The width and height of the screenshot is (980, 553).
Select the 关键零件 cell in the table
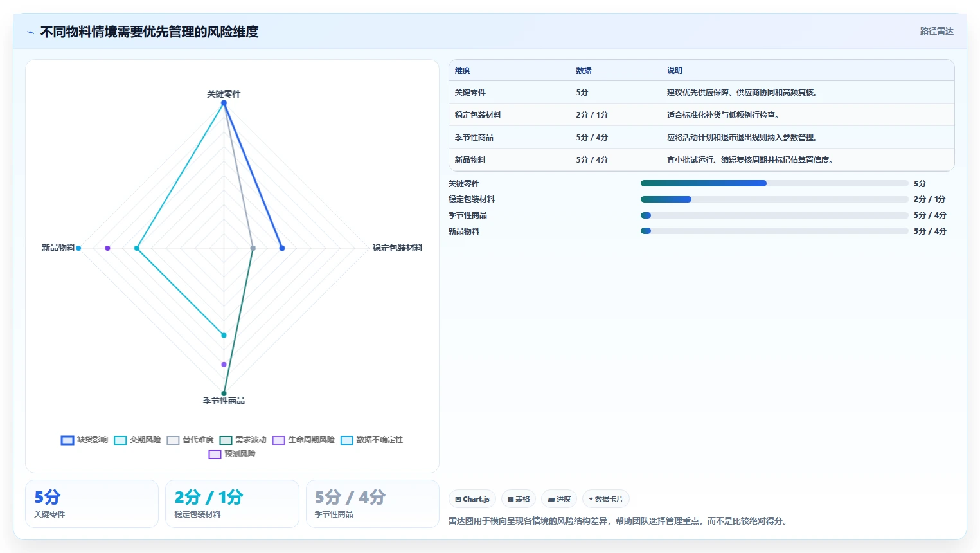[x=470, y=93]
